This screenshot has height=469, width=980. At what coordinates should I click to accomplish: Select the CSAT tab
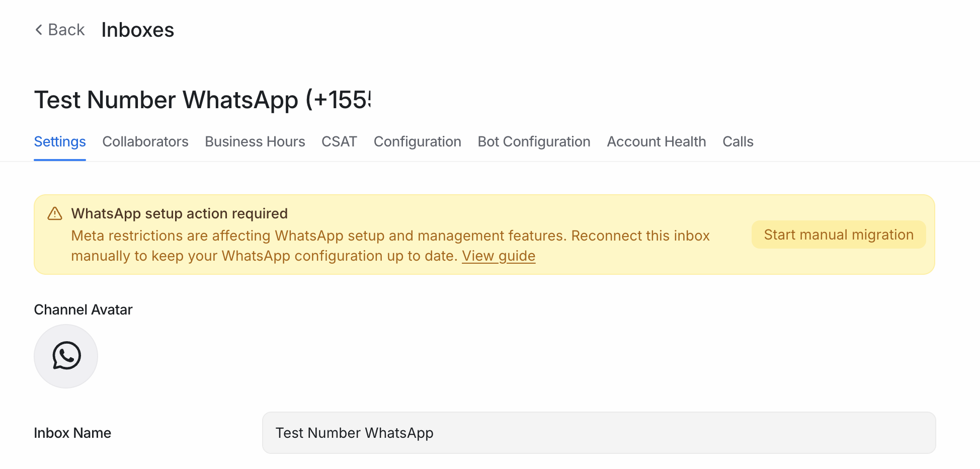click(x=339, y=142)
